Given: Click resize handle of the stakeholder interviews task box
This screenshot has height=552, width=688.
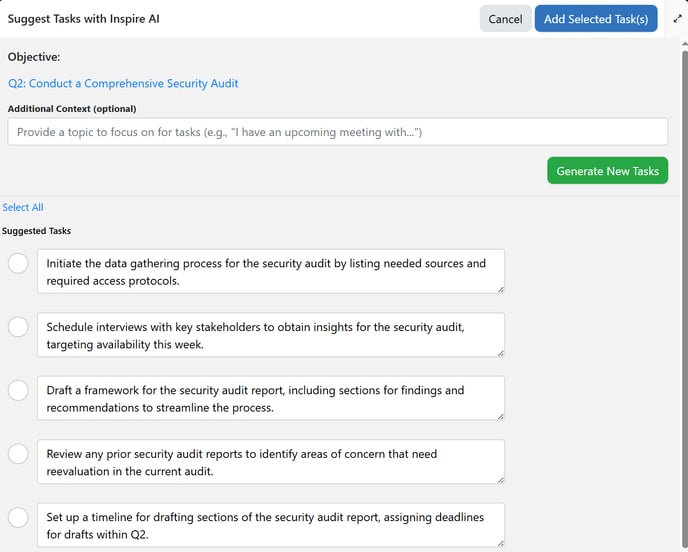Looking at the screenshot, I should 500,352.
